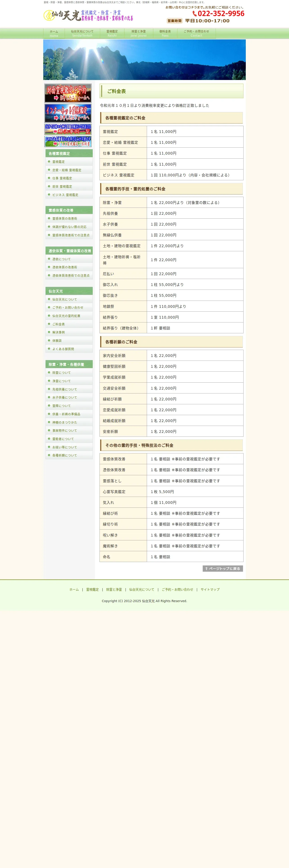Screen dimensions: 289x868
Task: Click the FAX霊視鑑定ご依頼書 banner
Action: click(68, 142)
